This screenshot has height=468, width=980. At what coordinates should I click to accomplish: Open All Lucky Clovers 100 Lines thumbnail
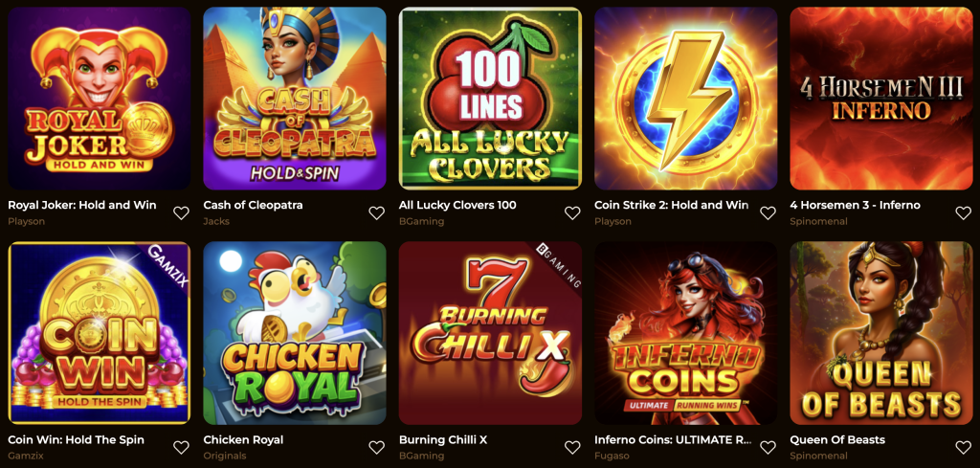click(x=490, y=99)
